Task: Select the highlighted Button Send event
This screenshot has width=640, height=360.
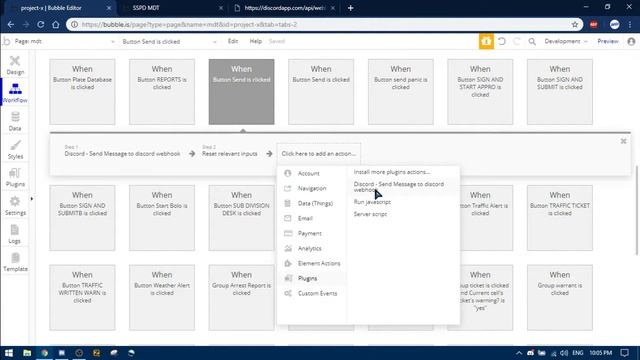Action: (242, 92)
